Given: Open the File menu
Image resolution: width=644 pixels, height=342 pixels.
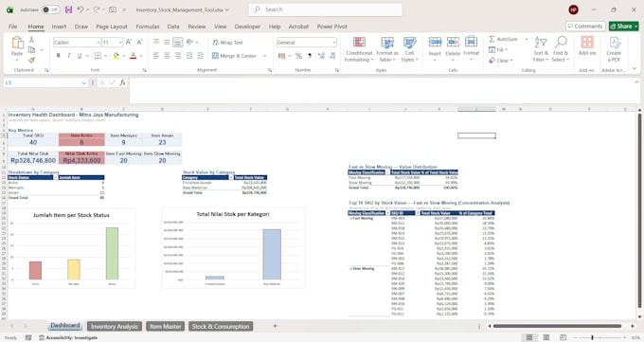Looking at the screenshot, I should [12, 27].
